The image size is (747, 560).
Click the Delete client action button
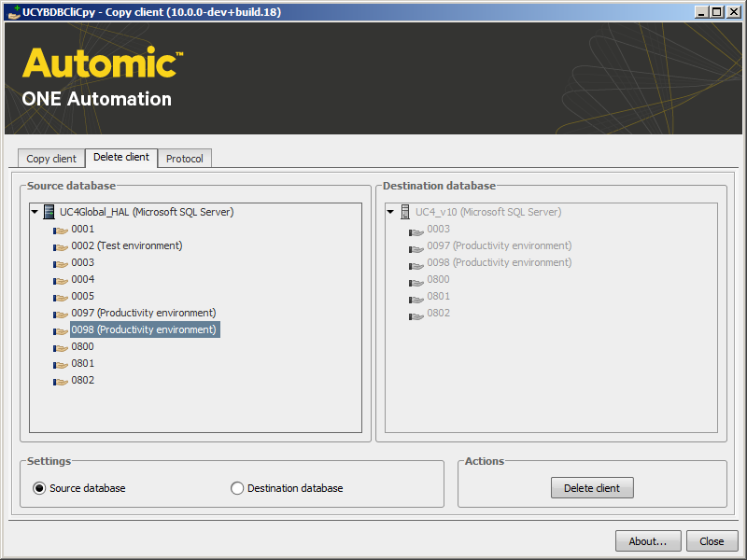[x=592, y=488]
